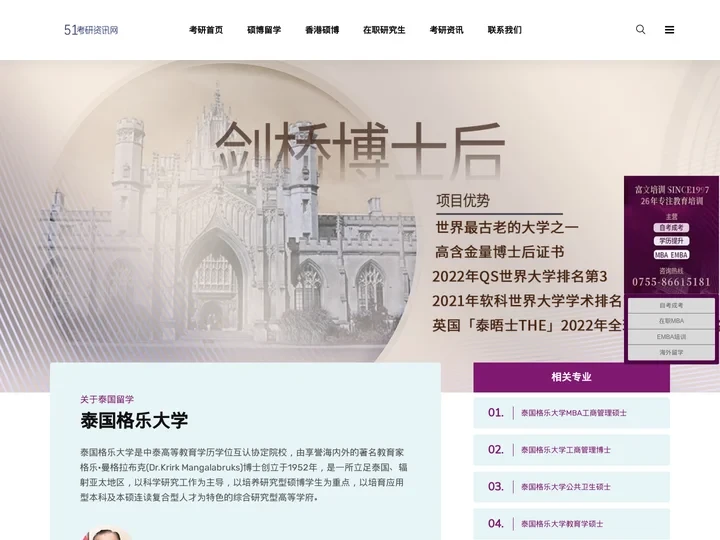Click banner text 世界最古老的大学之一
This screenshot has width=720, height=540.
pos(507,227)
